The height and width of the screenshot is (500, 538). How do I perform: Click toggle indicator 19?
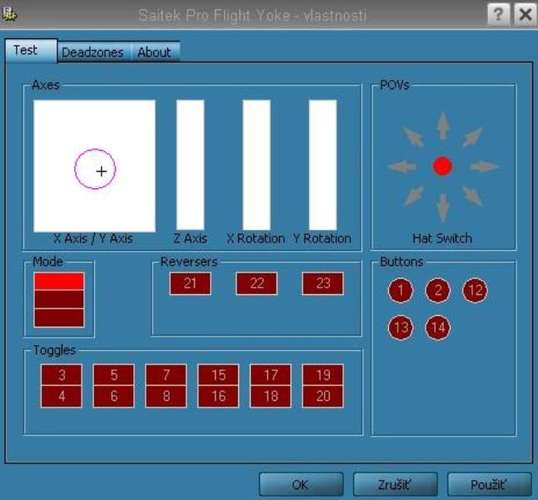[323, 375]
